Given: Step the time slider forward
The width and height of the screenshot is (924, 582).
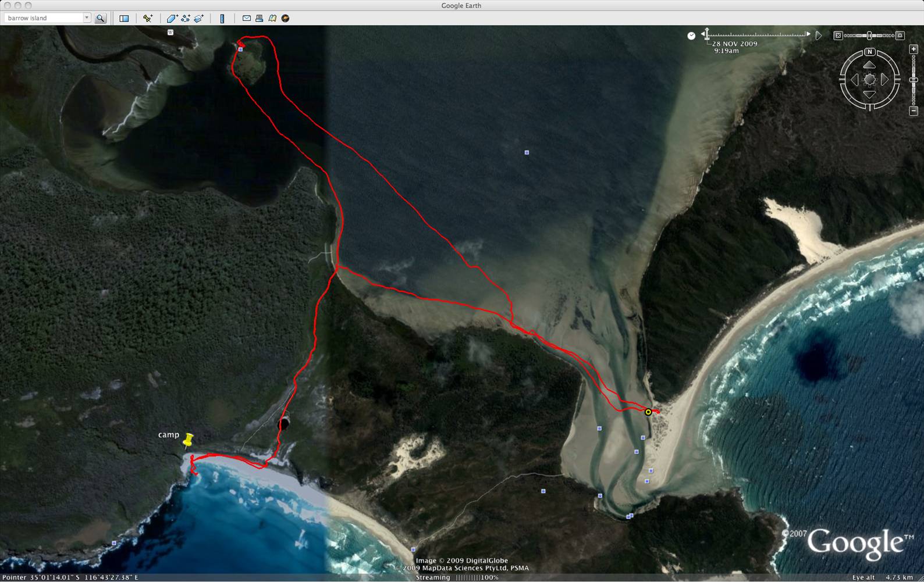Looking at the screenshot, I should coord(808,34).
